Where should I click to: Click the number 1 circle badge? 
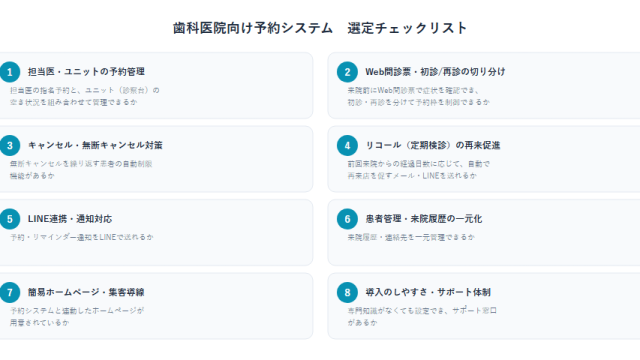(10, 72)
